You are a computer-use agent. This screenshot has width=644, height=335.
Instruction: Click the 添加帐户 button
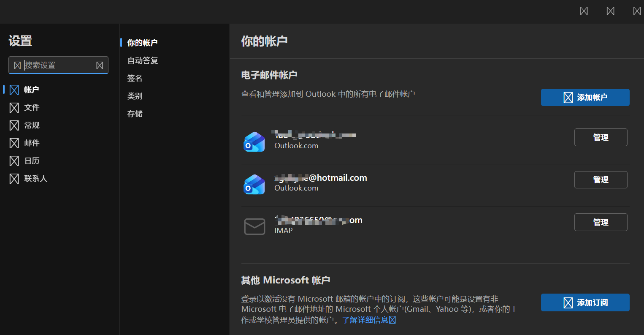point(585,97)
